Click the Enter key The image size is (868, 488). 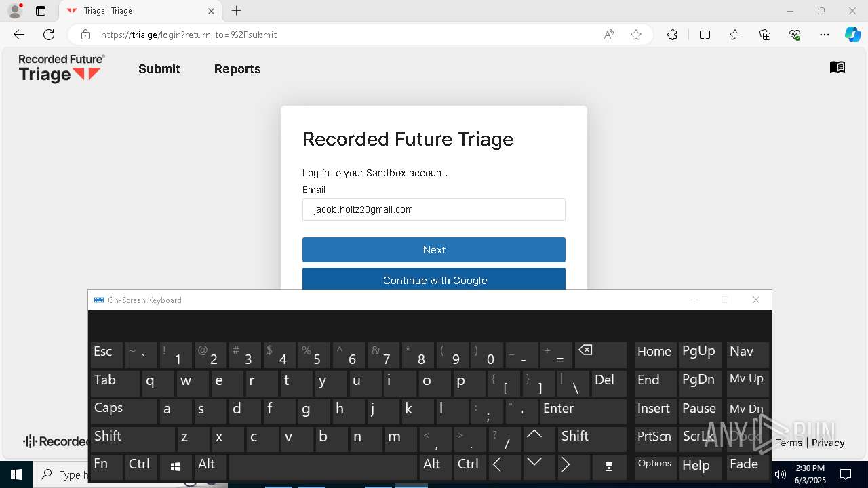583,411
